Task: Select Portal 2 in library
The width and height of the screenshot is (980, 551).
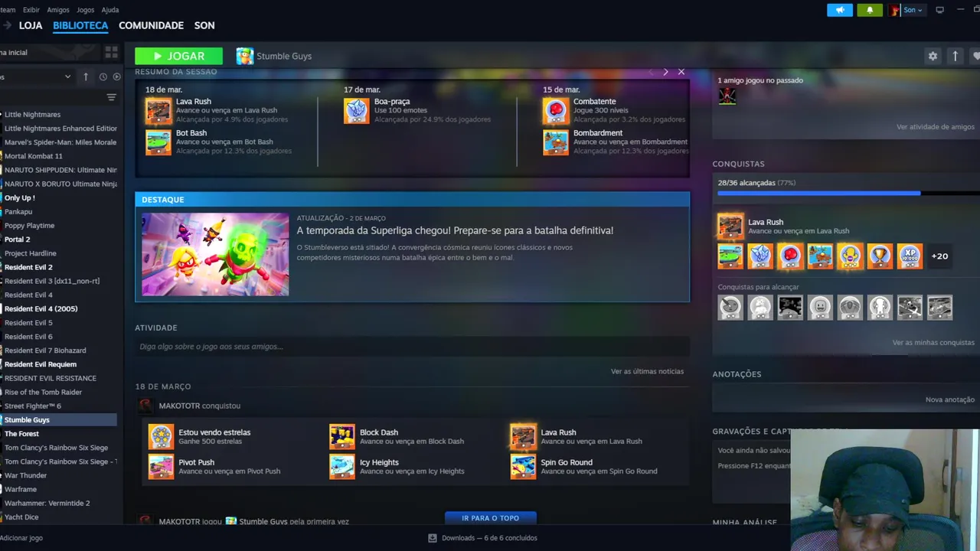Action: 18,240
